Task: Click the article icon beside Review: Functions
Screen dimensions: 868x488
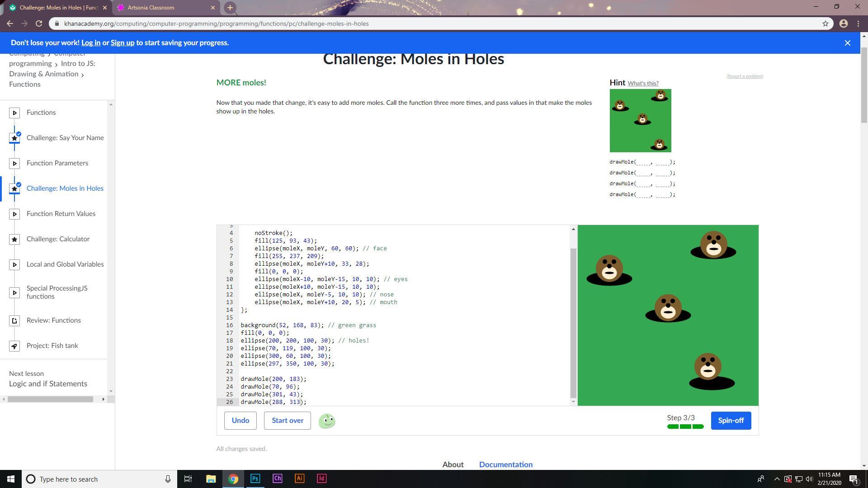Action: (14, 320)
